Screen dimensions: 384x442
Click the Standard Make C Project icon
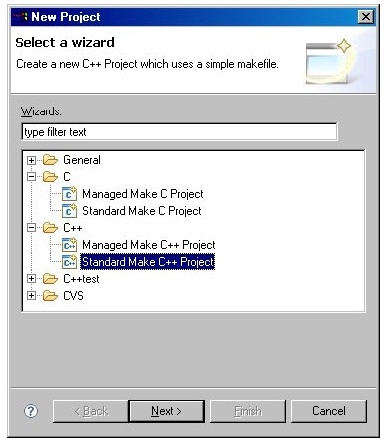(69, 211)
